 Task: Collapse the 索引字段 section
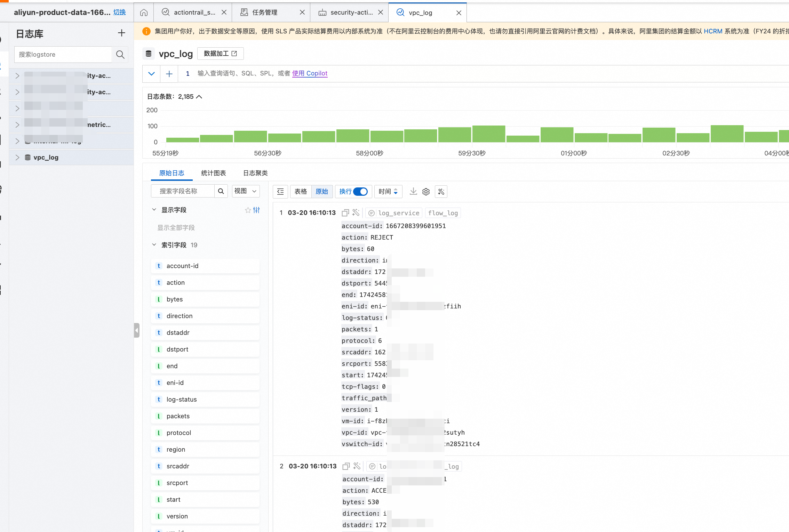(x=154, y=245)
